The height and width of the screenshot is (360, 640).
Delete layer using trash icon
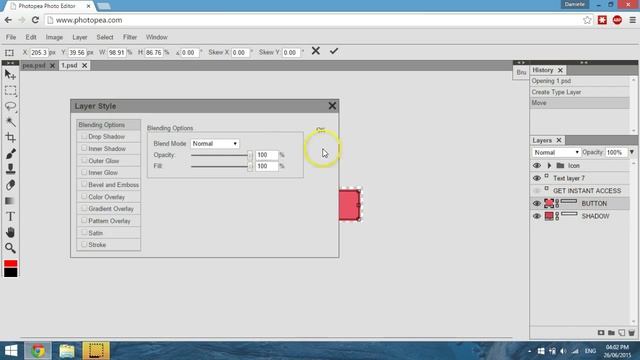631,333
